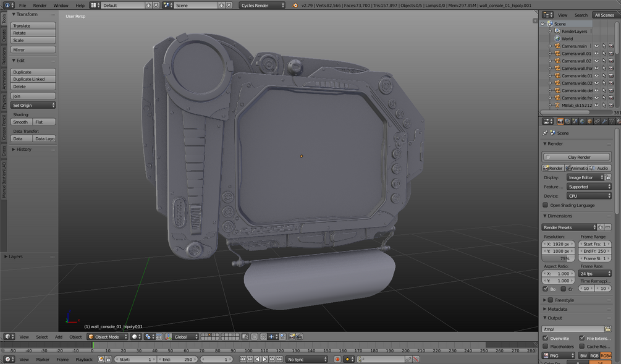
Task: Select RGBA color mode button
Action: (x=606, y=356)
